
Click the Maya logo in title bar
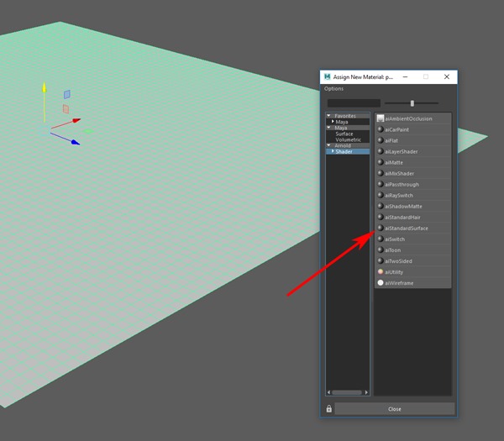click(328, 76)
